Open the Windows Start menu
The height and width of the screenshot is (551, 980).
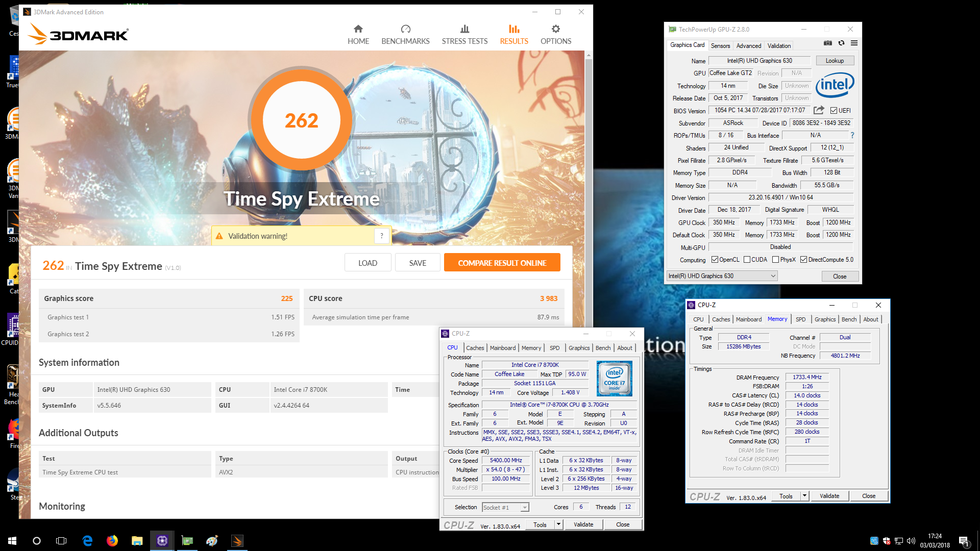[x=12, y=541]
